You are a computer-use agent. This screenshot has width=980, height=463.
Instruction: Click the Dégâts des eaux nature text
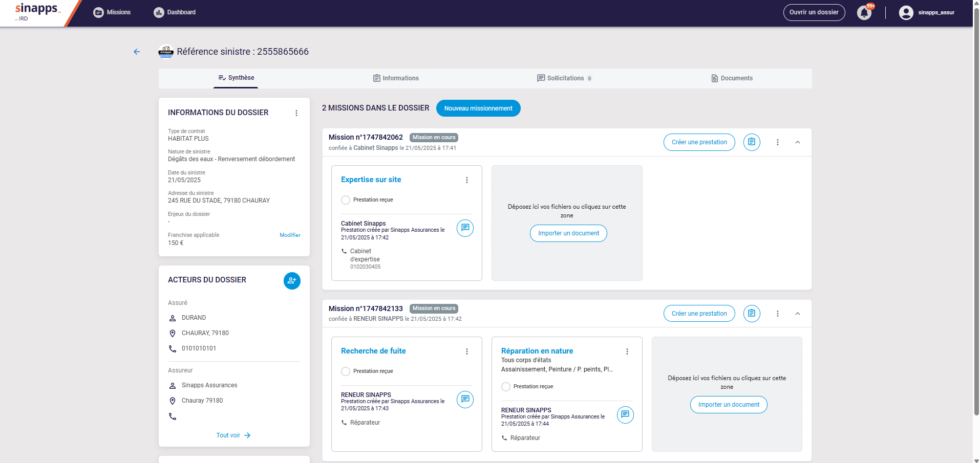231,159
